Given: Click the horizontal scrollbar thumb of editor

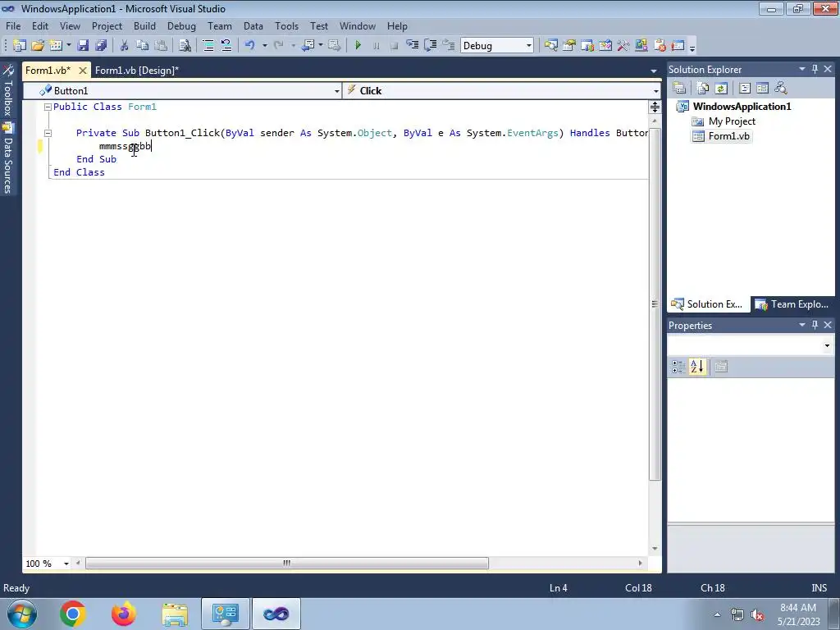Looking at the screenshot, I should coord(287,563).
